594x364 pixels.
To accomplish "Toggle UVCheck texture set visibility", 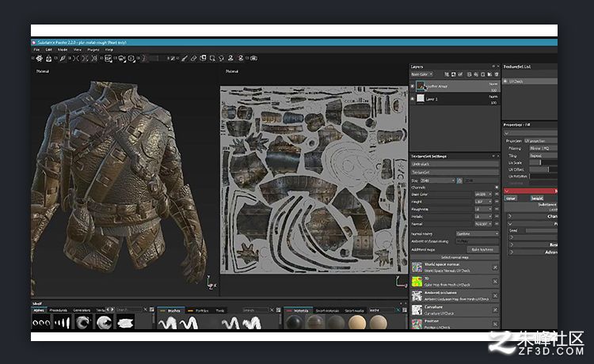I will click(x=505, y=82).
